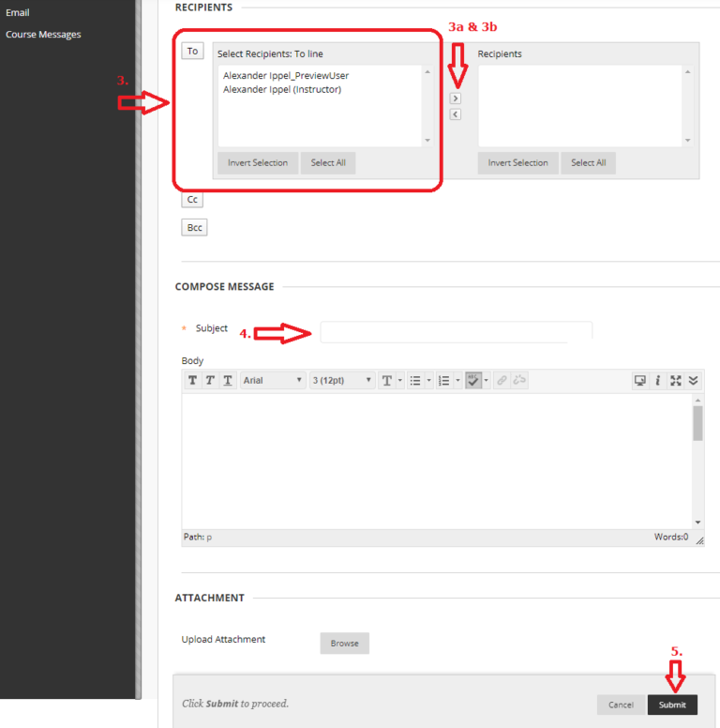Screen dimensions: 720x728
Task: Click the Cc button
Action: tap(192, 200)
